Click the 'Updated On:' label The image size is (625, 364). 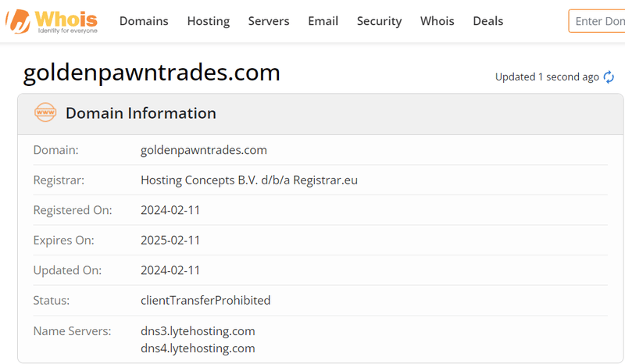pyautogui.click(x=67, y=270)
